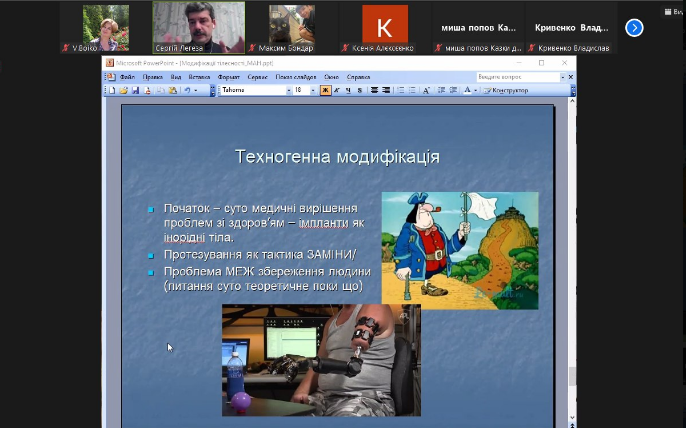The height and width of the screenshot is (428, 686).
Task: Select Ксеня Алексеенко participant tile
Action: click(385, 28)
